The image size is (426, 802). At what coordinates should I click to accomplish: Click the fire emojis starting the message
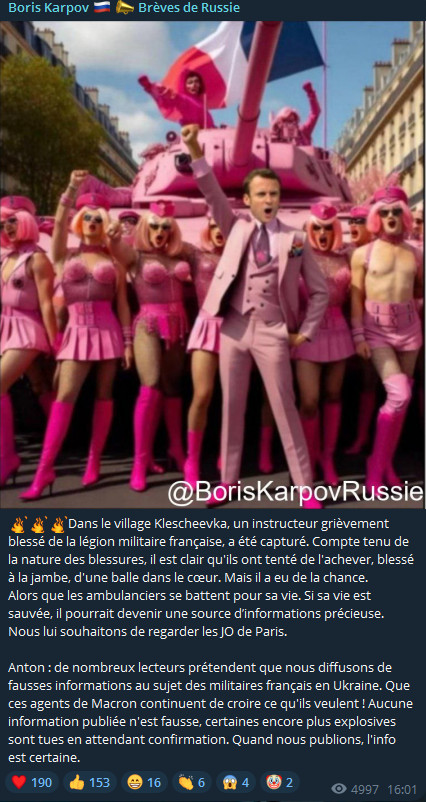(x=39, y=525)
